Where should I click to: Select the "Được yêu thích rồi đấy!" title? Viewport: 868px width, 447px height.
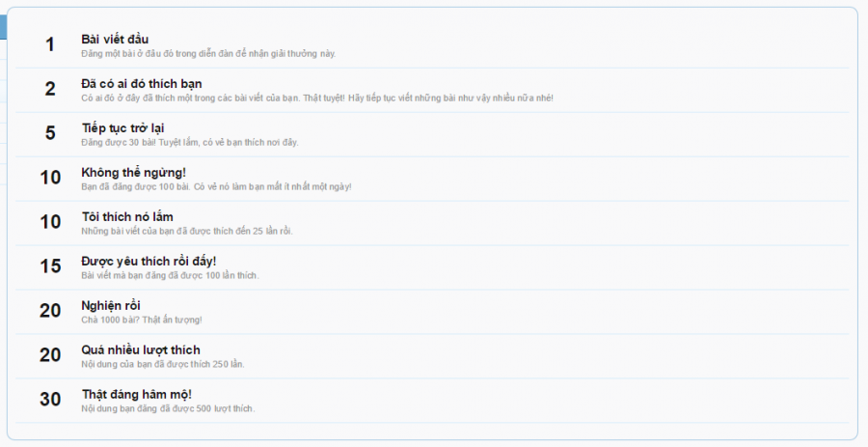(149, 262)
